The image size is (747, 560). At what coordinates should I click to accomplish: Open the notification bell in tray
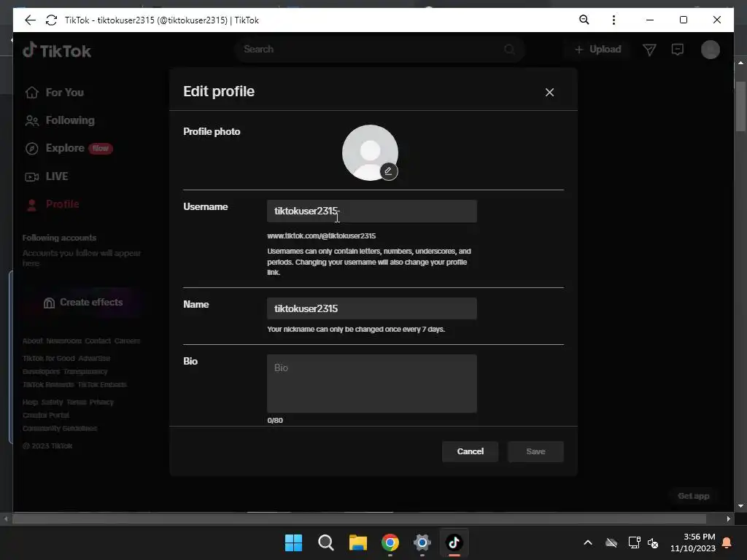pos(727,542)
